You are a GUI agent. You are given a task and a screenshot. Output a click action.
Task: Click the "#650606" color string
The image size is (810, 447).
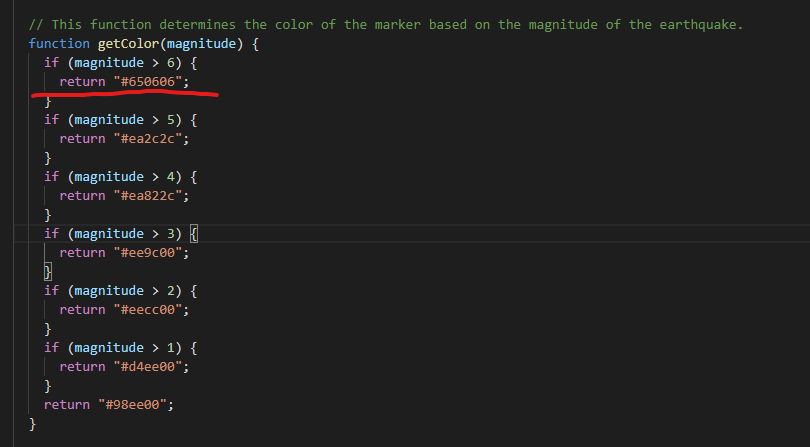pyautogui.click(x=148, y=82)
